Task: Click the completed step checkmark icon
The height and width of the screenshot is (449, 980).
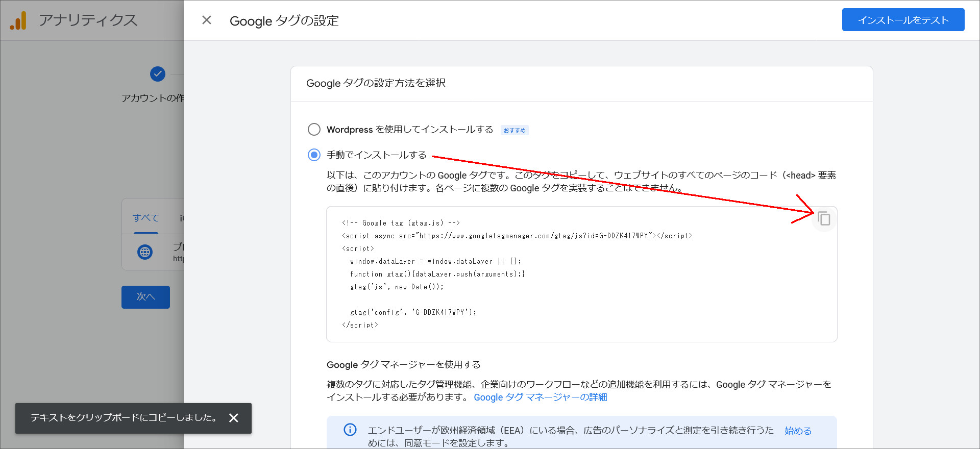Action: coord(158,74)
